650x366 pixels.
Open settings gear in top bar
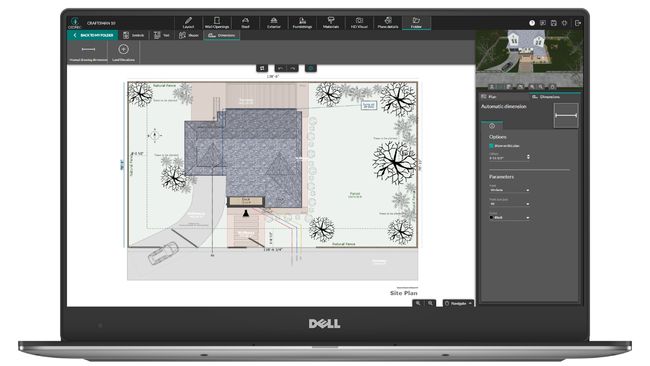[564, 23]
